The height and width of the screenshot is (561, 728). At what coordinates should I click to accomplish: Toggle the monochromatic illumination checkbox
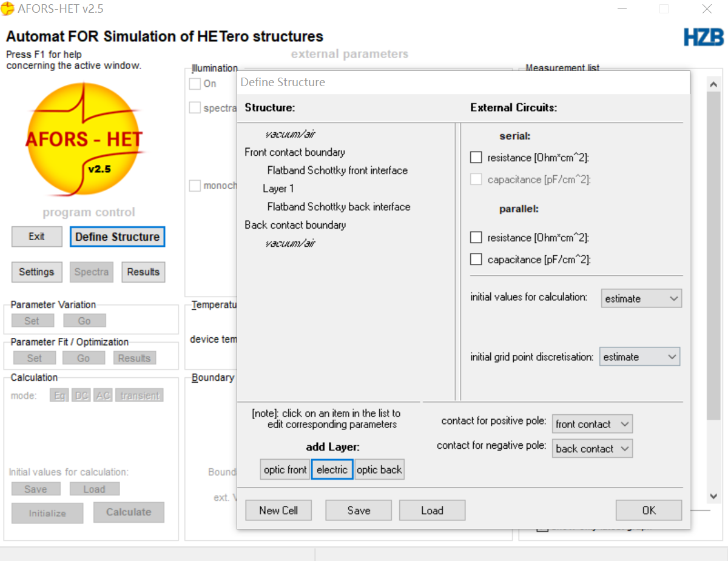(x=195, y=186)
